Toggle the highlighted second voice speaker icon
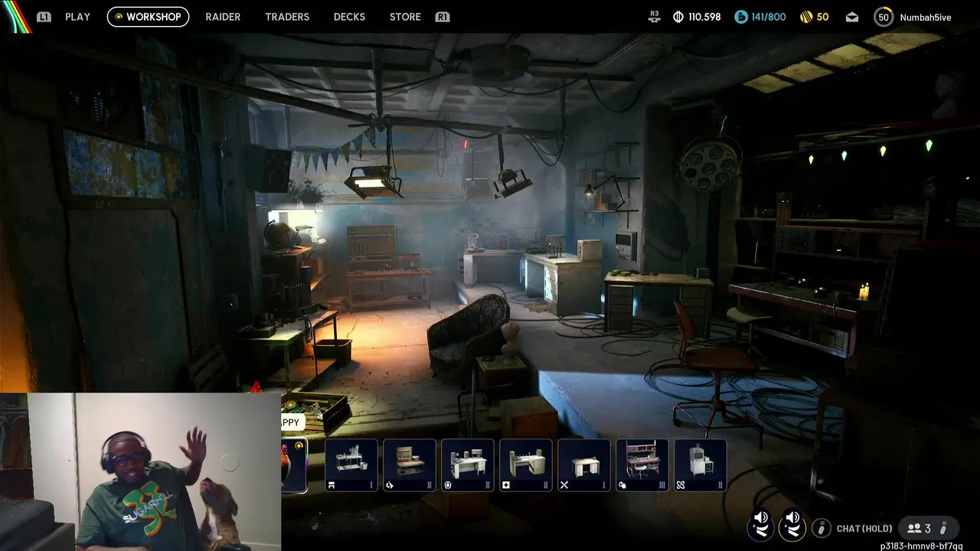Screen dimensions: 980x551 tap(792, 525)
